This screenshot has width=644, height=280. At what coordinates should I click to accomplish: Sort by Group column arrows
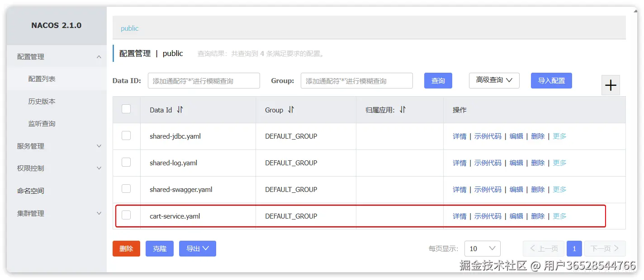(291, 110)
